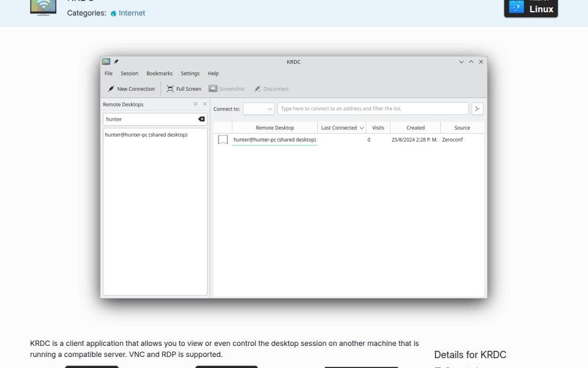Viewport: 588px width, 368px height.
Task: Click the Created column header
Action: point(415,128)
